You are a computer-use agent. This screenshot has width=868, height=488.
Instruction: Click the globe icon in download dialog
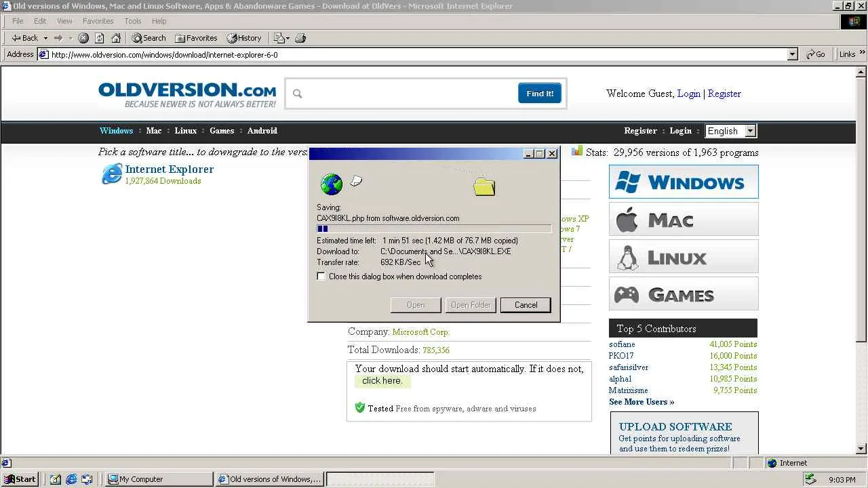[x=332, y=184]
